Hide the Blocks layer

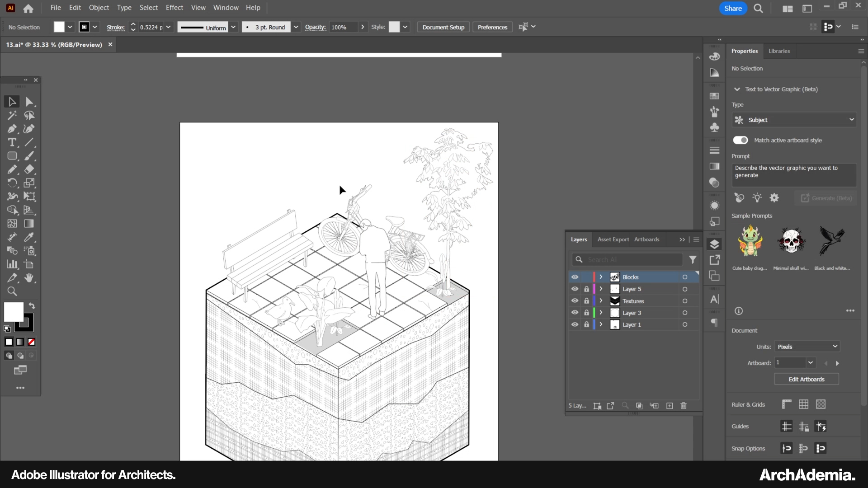pyautogui.click(x=575, y=277)
